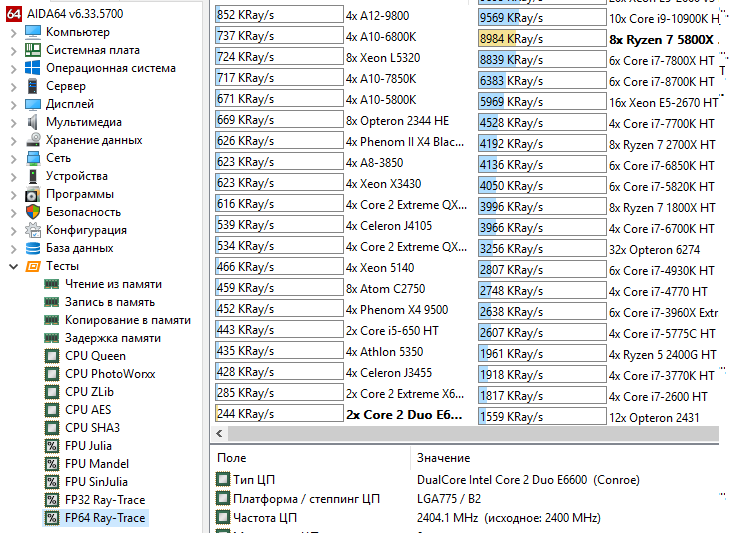The width and height of the screenshot is (730, 533).
Task: Click the AIDA64 root icon
Action: (14, 14)
